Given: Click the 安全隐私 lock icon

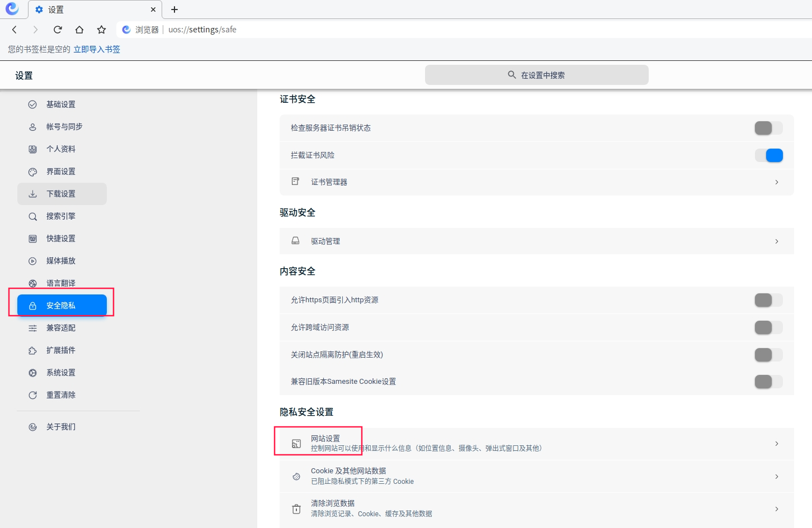Looking at the screenshot, I should tap(32, 306).
